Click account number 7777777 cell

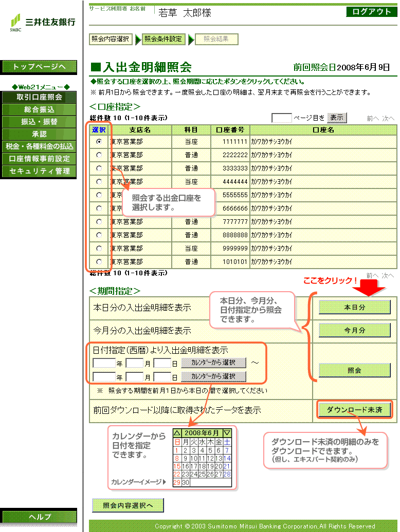coord(230,221)
